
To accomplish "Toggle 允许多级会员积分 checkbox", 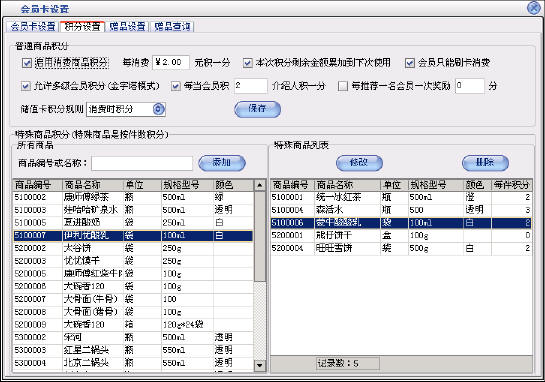I will tap(26, 86).
